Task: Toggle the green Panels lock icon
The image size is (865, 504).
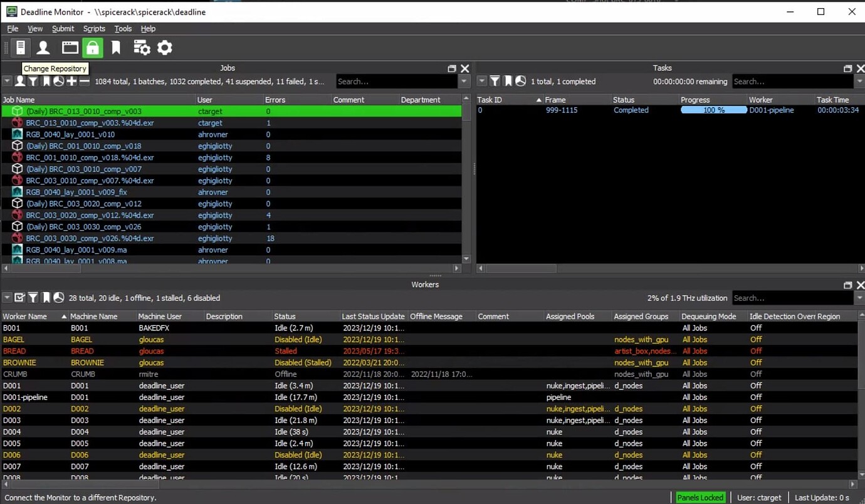Action: pos(92,48)
